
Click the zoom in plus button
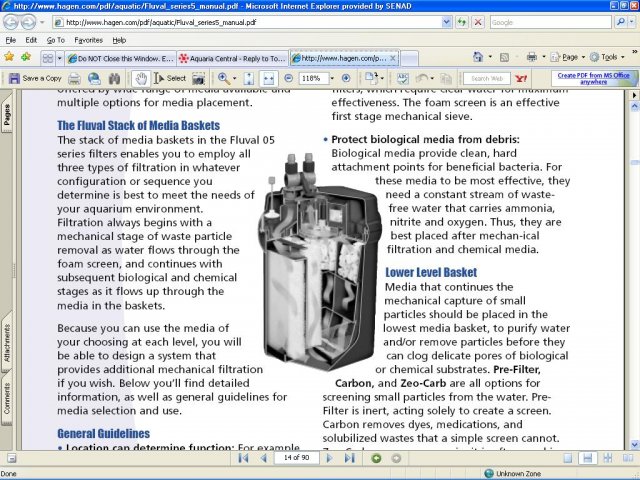click(346, 78)
